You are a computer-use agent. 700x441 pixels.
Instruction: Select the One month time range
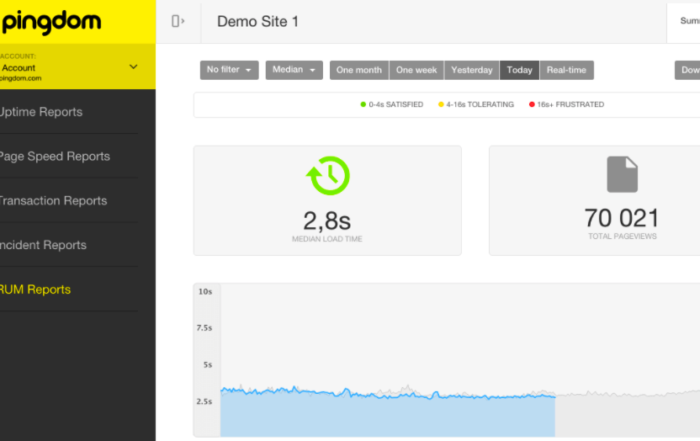click(x=359, y=70)
